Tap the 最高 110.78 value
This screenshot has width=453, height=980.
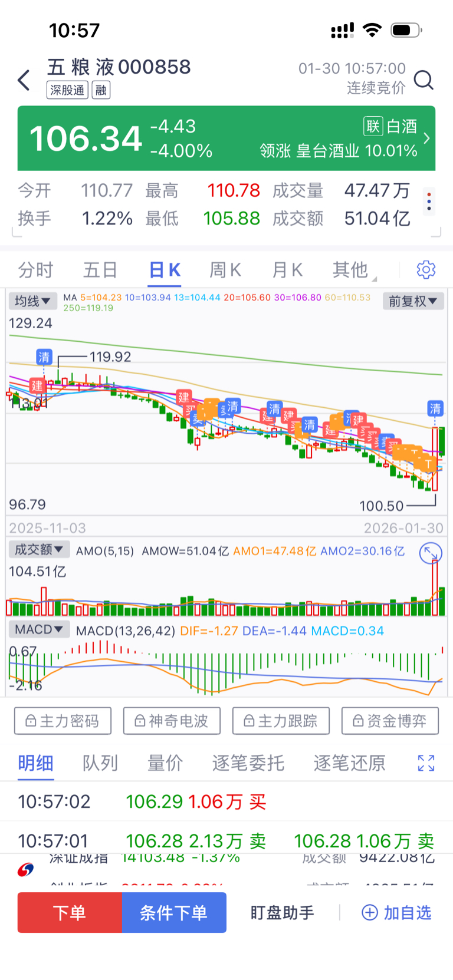point(234,190)
